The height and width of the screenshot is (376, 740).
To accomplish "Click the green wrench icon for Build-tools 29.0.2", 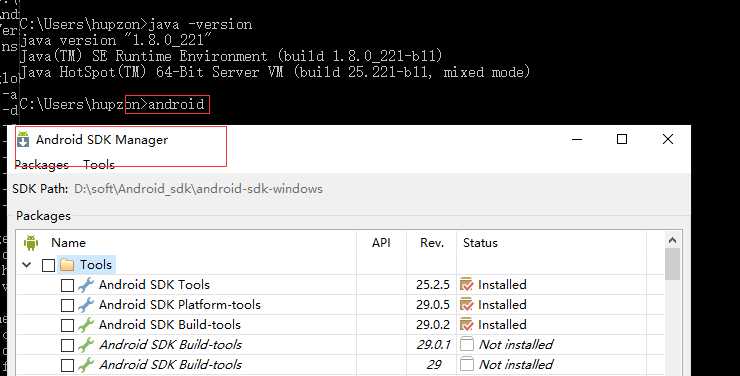I will point(86,325).
